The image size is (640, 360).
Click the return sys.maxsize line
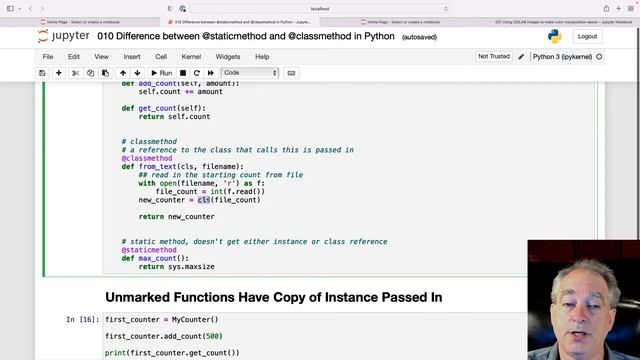[x=176, y=267]
